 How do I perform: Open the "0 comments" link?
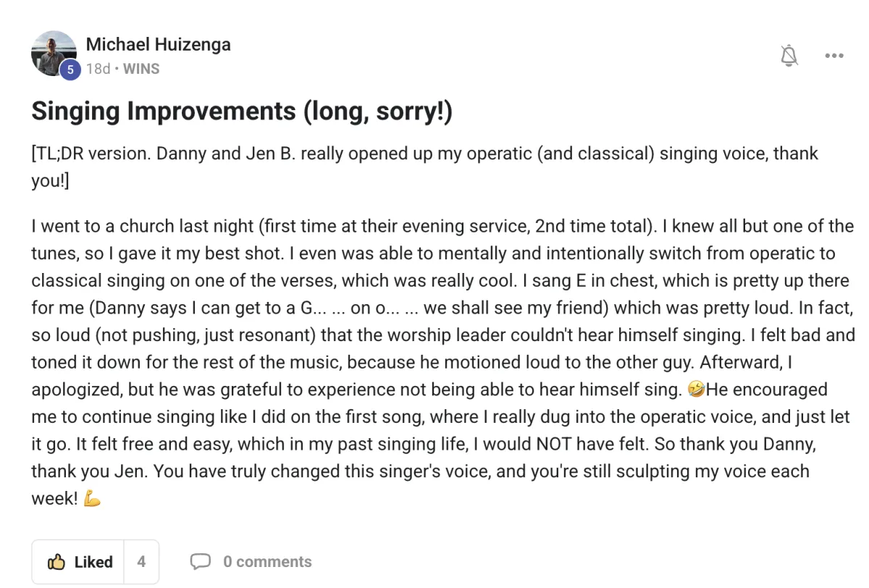267,562
